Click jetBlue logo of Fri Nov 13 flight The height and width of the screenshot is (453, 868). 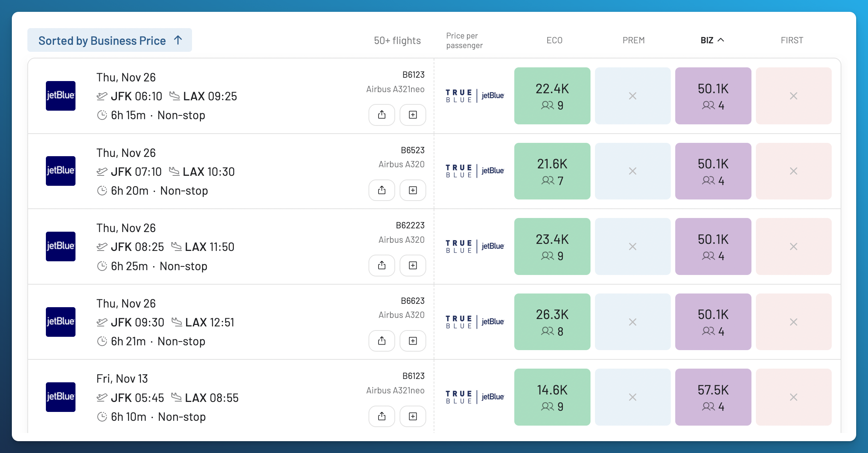coord(61,397)
